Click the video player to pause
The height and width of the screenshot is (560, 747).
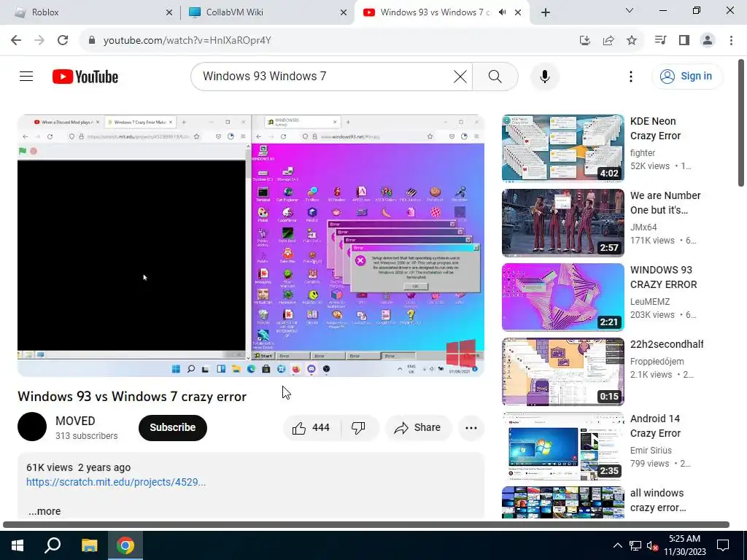pyautogui.click(x=251, y=245)
